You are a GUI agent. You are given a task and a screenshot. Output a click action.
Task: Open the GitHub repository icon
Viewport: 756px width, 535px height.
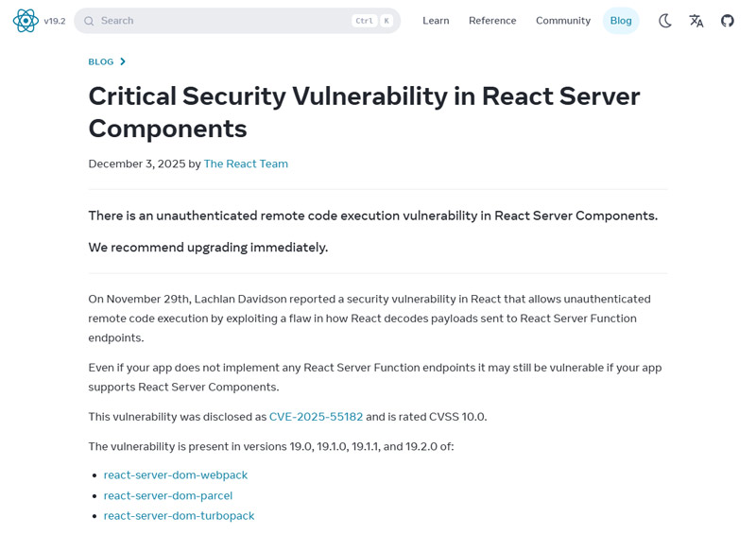(x=728, y=21)
